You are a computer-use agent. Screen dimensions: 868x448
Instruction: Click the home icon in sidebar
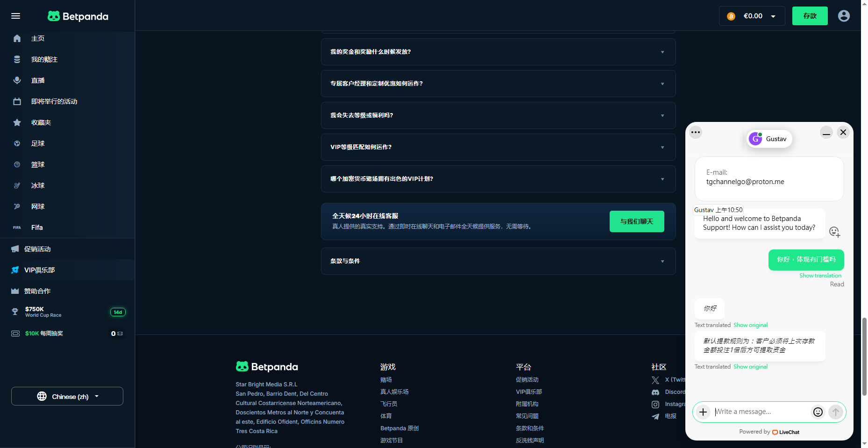[17, 38]
